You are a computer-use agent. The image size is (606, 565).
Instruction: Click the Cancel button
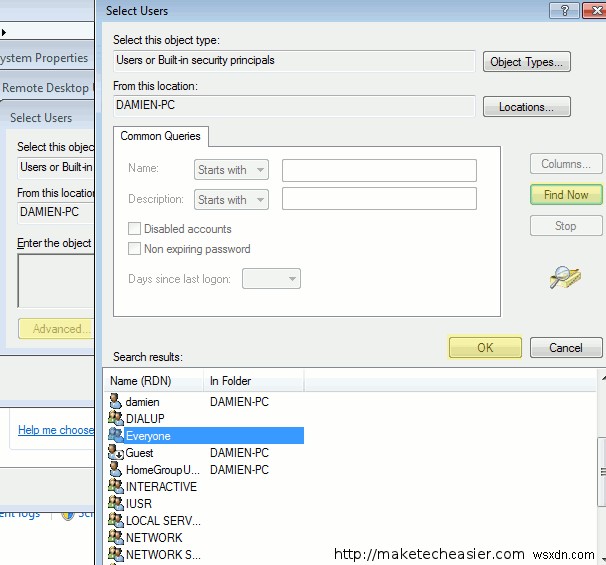pyautogui.click(x=566, y=347)
